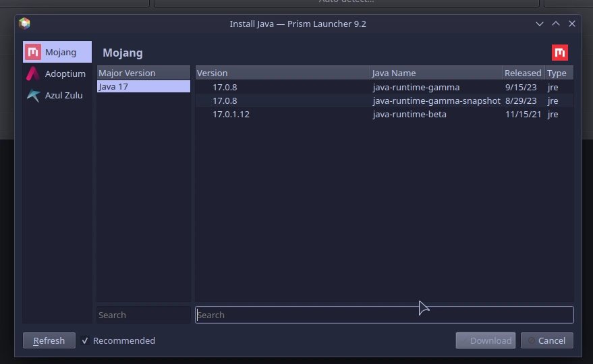
Task: Click the 8/29/23 release date cell
Action: pyautogui.click(x=521, y=100)
